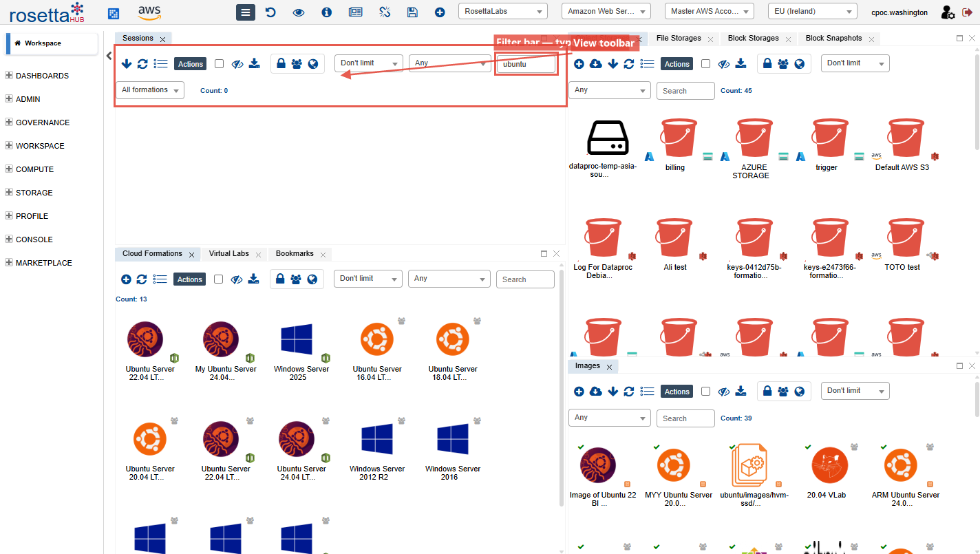
Task: Click the save floppy disk icon in top toolbar
Action: 412,12
